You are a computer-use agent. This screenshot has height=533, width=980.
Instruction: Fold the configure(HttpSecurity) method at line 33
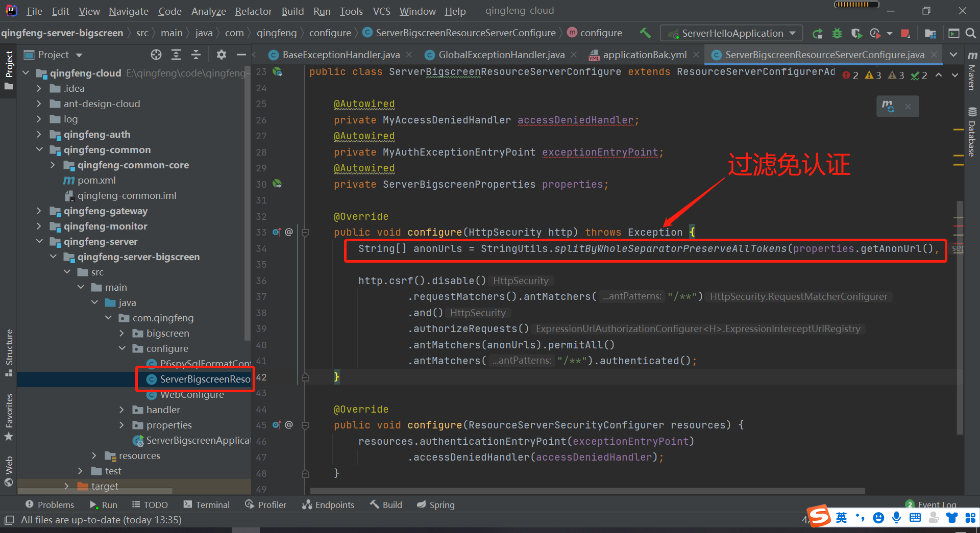pos(305,233)
